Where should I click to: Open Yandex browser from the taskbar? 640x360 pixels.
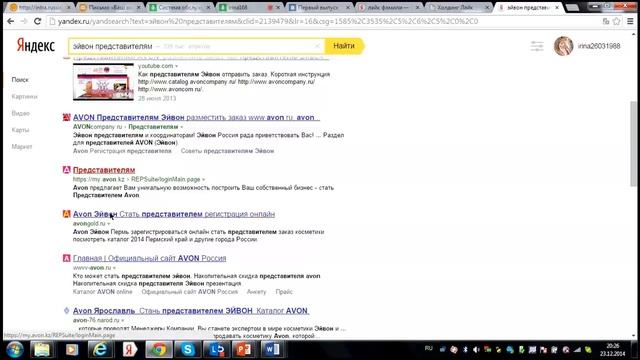point(130,350)
